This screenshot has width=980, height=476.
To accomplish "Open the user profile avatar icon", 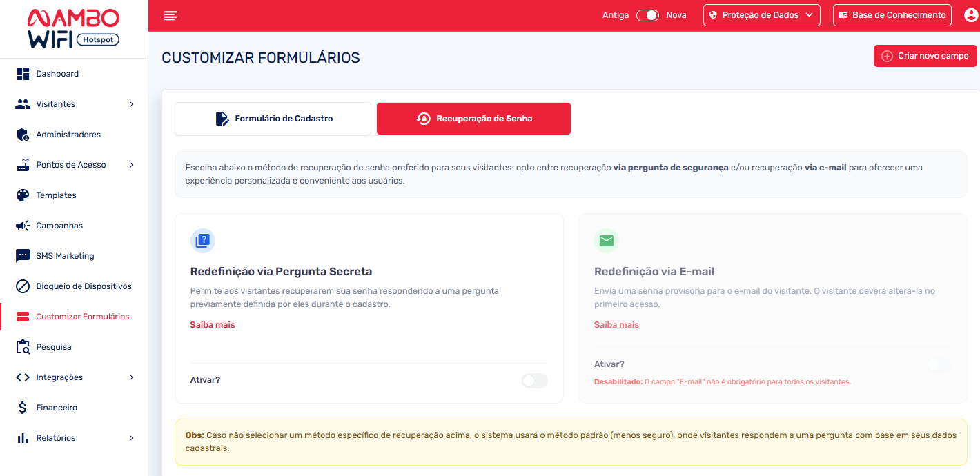I will [x=970, y=15].
